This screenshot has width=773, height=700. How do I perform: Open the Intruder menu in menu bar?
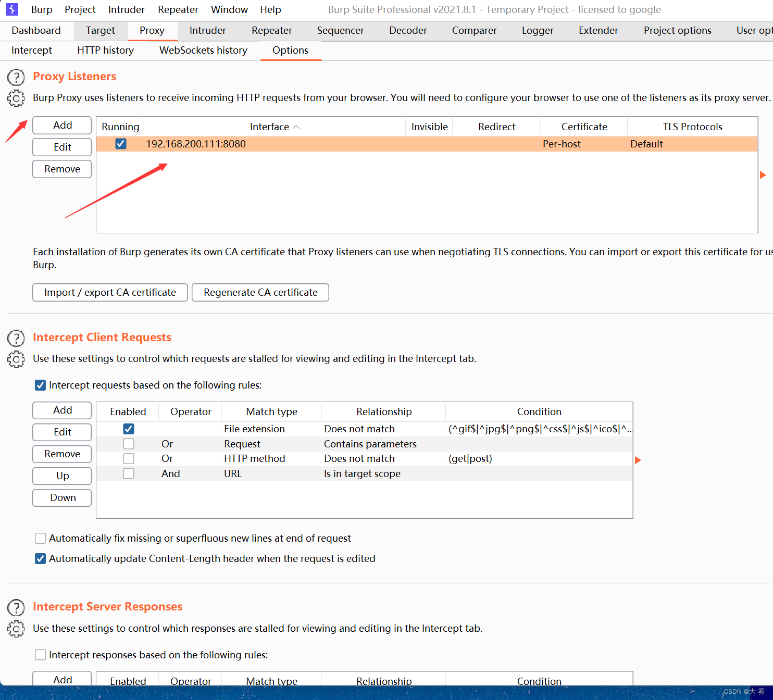pos(127,9)
